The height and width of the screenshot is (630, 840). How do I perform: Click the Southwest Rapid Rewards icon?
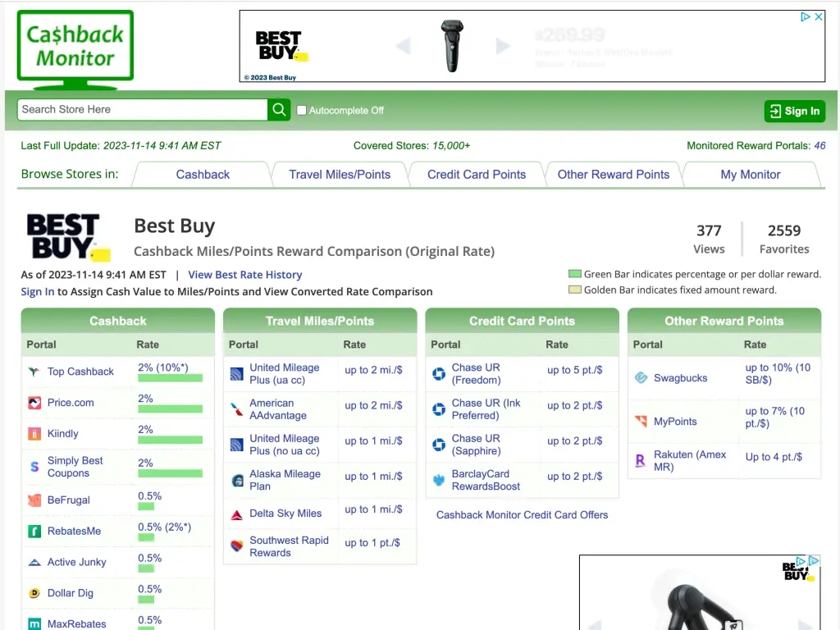[237, 546]
